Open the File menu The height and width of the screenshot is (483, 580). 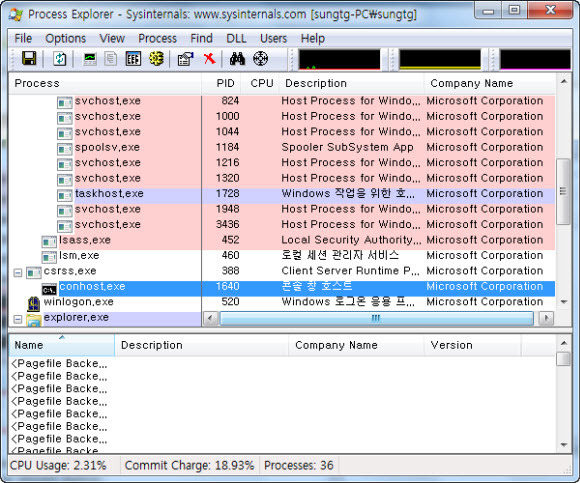pos(23,38)
